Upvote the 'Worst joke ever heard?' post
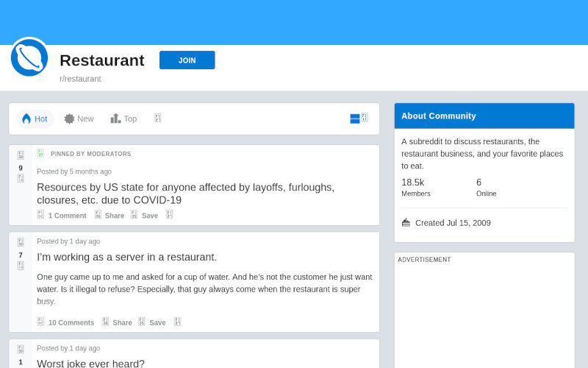Viewport: 588px width, 368px height. coord(21,349)
